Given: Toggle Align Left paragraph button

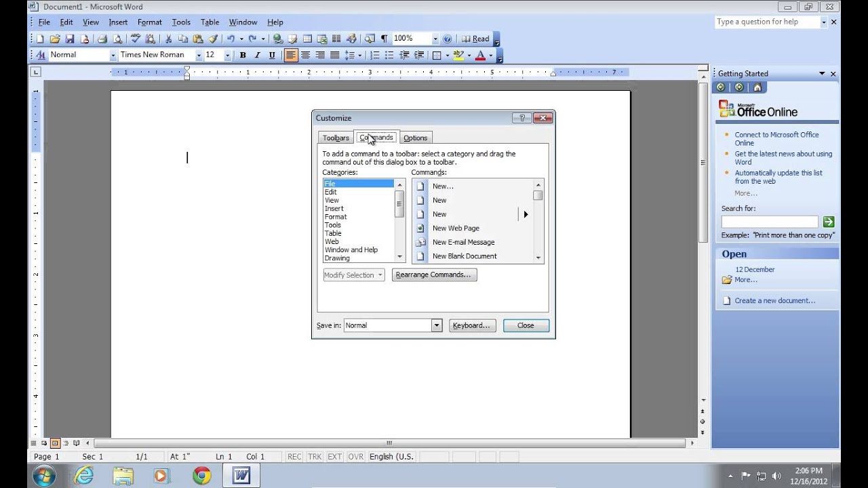Looking at the screenshot, I should (x=291, y=56).
